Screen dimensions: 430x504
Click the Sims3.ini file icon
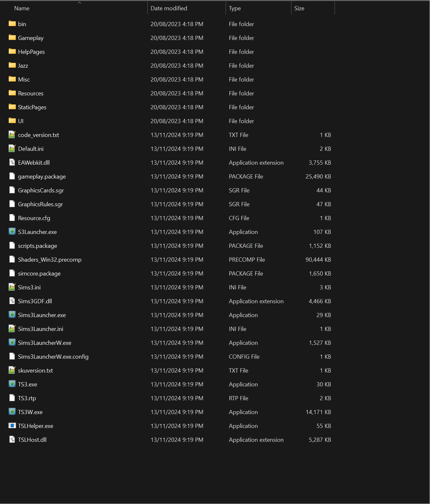tap(12, 287)
